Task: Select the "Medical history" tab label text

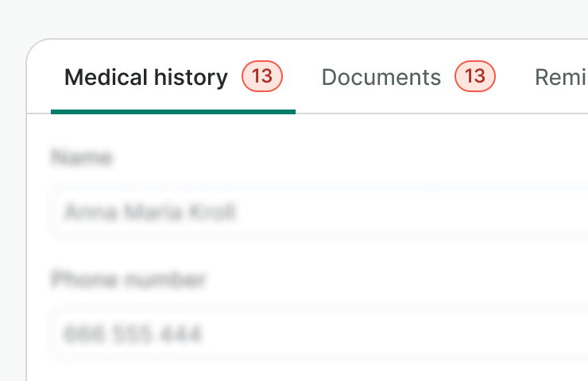Action: click(146, 77)
